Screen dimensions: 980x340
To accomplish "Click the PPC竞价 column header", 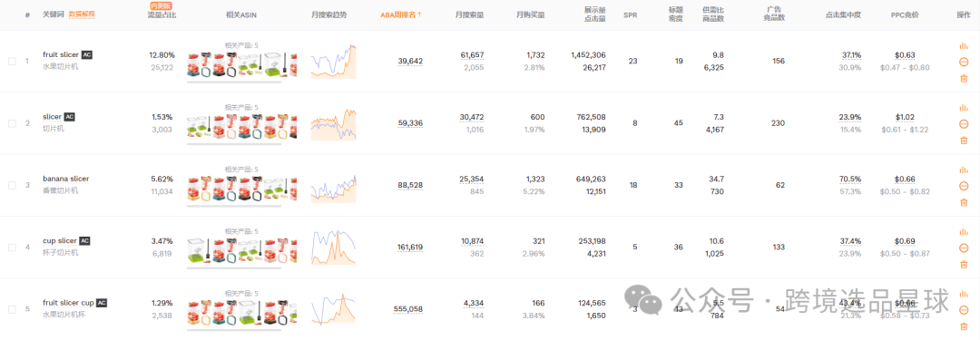I will (x=905, y=15).
